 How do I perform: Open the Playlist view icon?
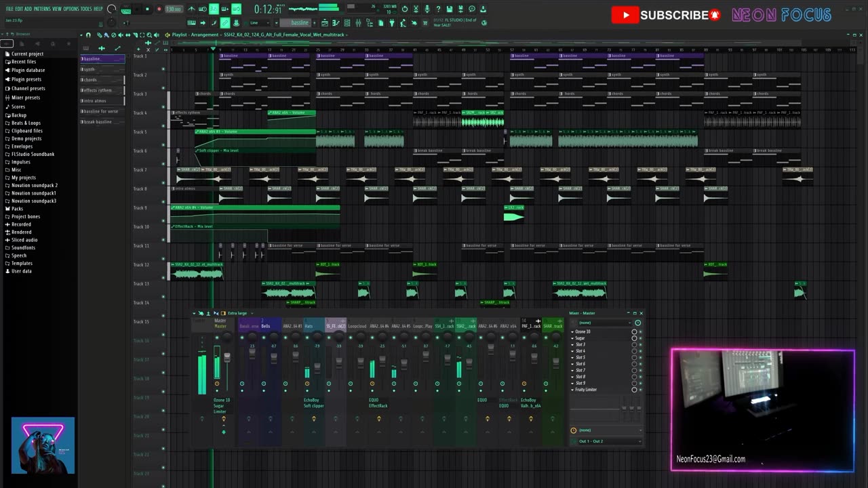[325, 22]
